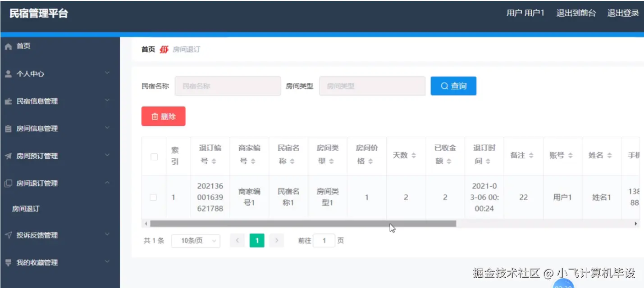Viewport: 644px width, 288px height.
Task: Open 首页 in the sidebar menu
Action: pos(60,46)
